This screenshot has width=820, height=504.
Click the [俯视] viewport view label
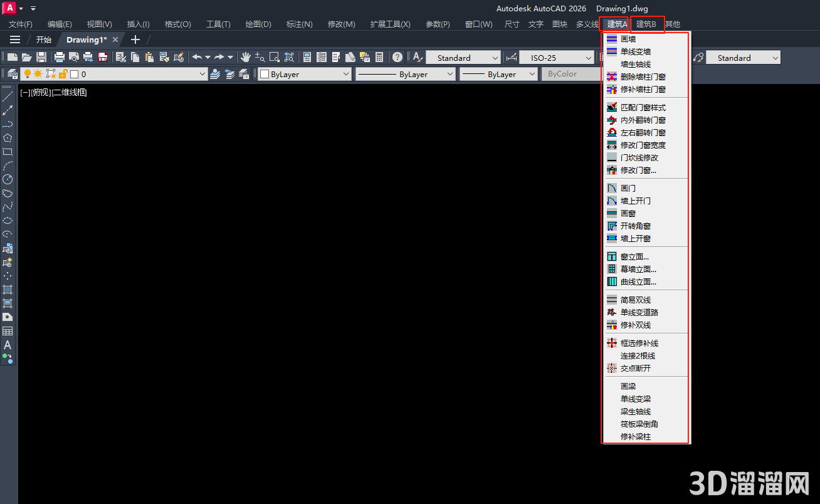pos(41,93)
